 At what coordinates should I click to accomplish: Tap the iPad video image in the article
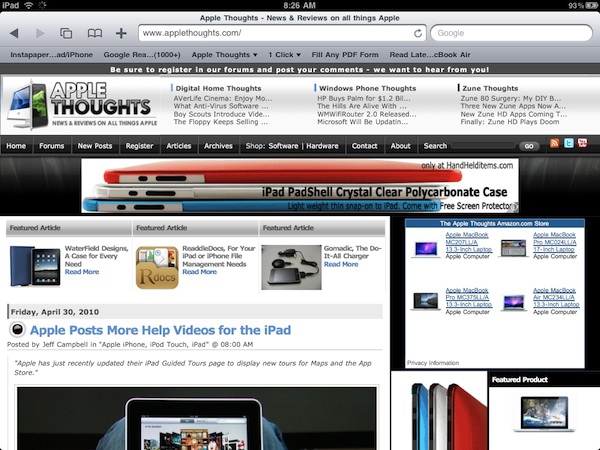click(x=197, y=419)
